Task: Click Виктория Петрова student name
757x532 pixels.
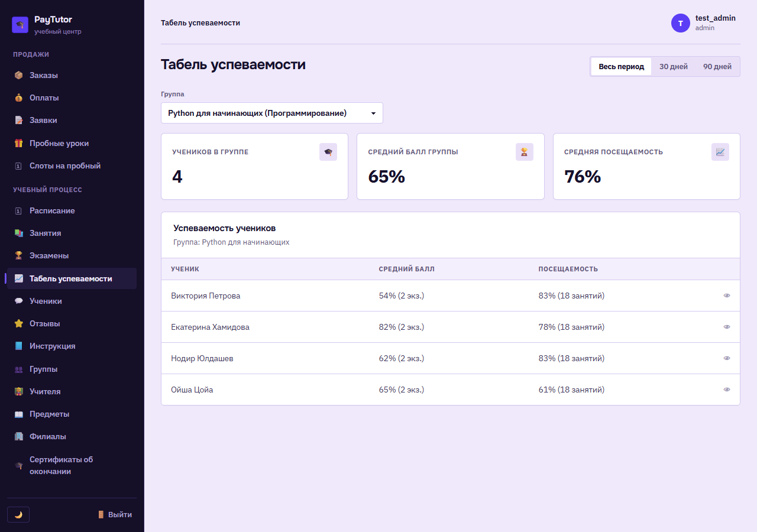Action: click(206, 296)
